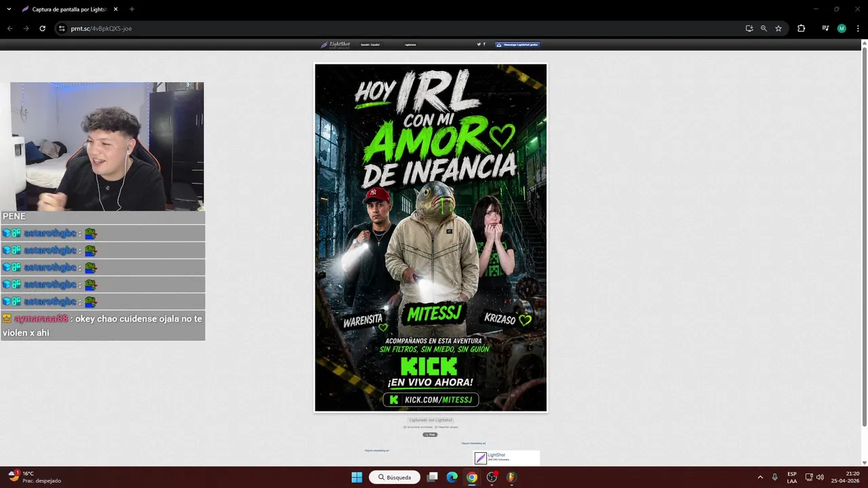Click the LightShot logo in page header
Screen dimensions: 868x488
[336, 45]
